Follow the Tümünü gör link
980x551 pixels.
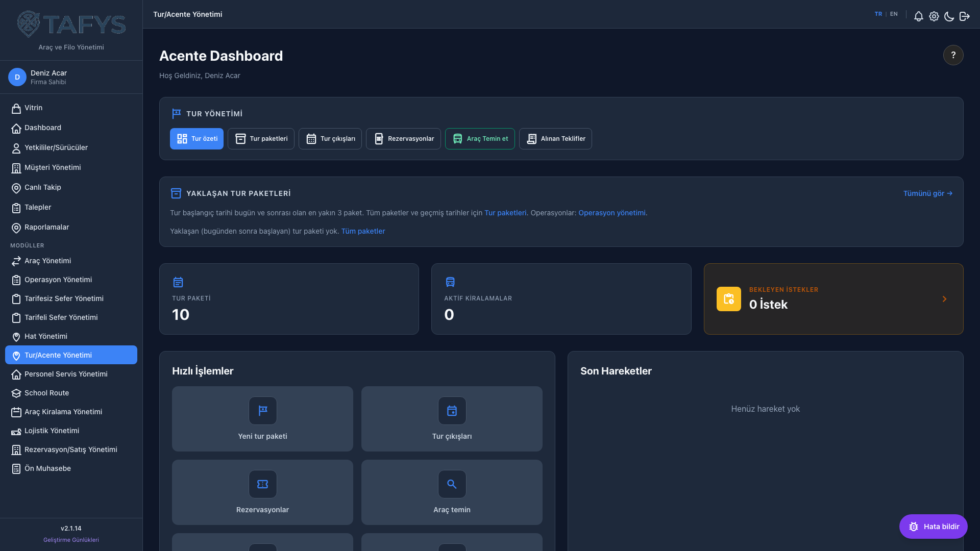pos(927,193)
